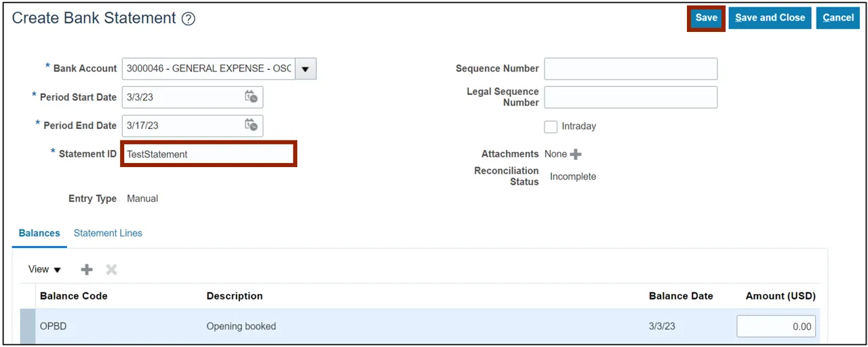Expand the Bank Account dropdown
This screenshot has width=868, height=347.
[305, 69]
